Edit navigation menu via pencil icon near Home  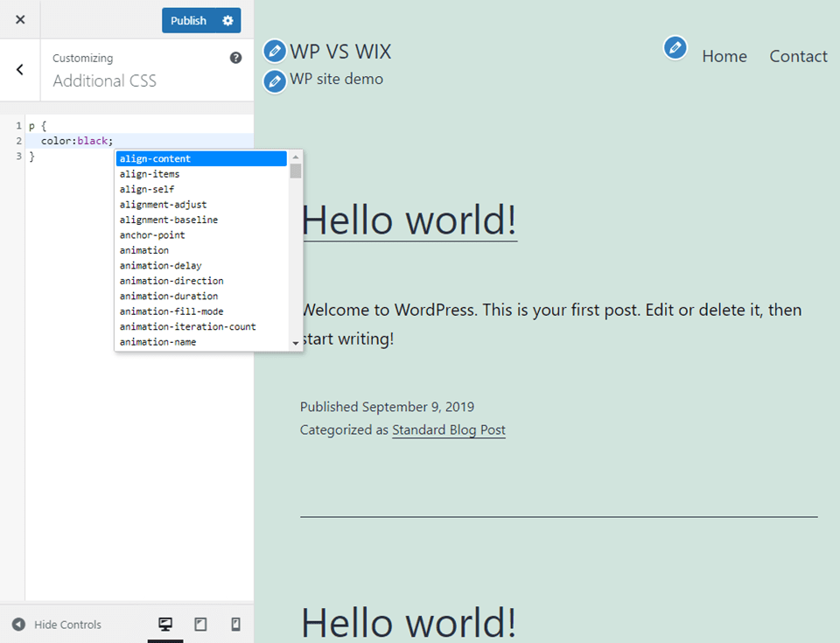point(675,48)
